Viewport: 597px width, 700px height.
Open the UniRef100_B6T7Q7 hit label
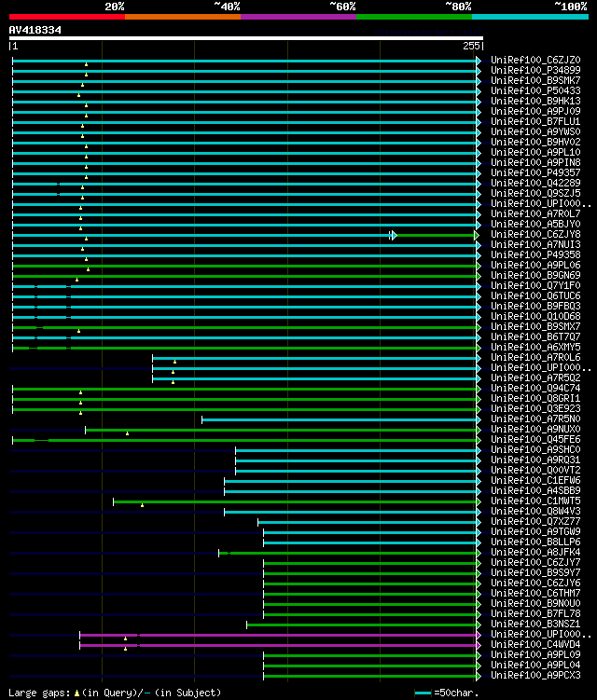(535, 337)
